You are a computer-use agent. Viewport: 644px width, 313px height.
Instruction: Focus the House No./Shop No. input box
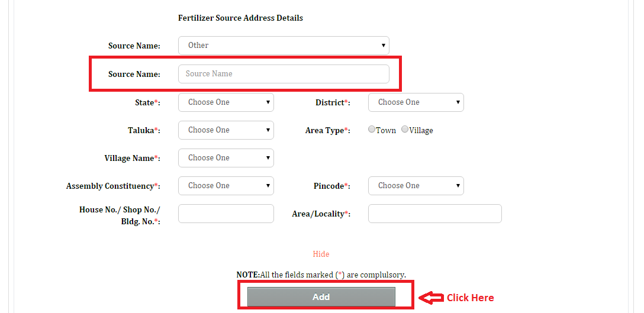click(226, 214)
